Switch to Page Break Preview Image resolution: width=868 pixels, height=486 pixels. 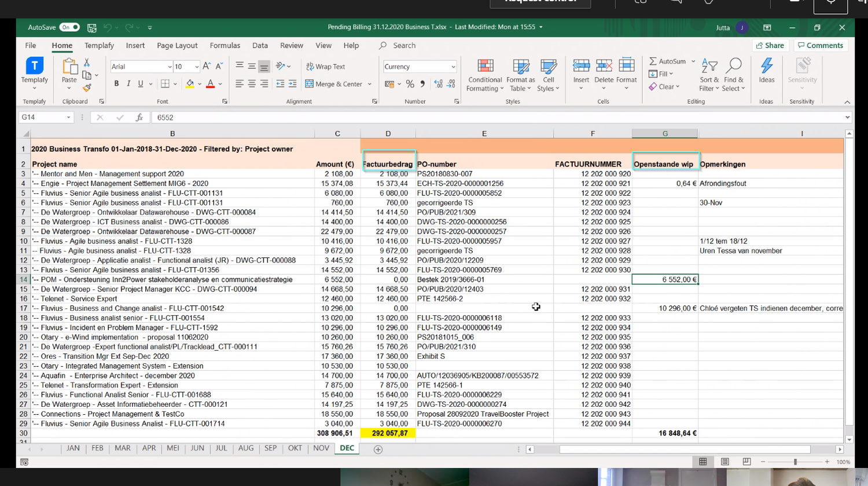(x=747, y=462)
